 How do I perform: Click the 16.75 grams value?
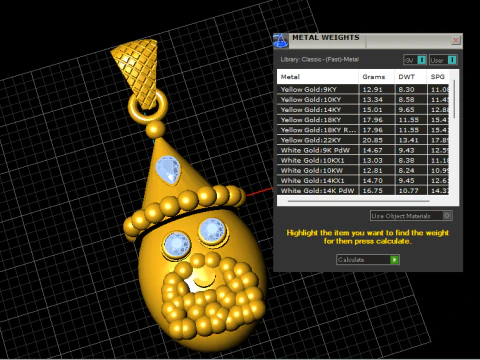click(372, 191)
